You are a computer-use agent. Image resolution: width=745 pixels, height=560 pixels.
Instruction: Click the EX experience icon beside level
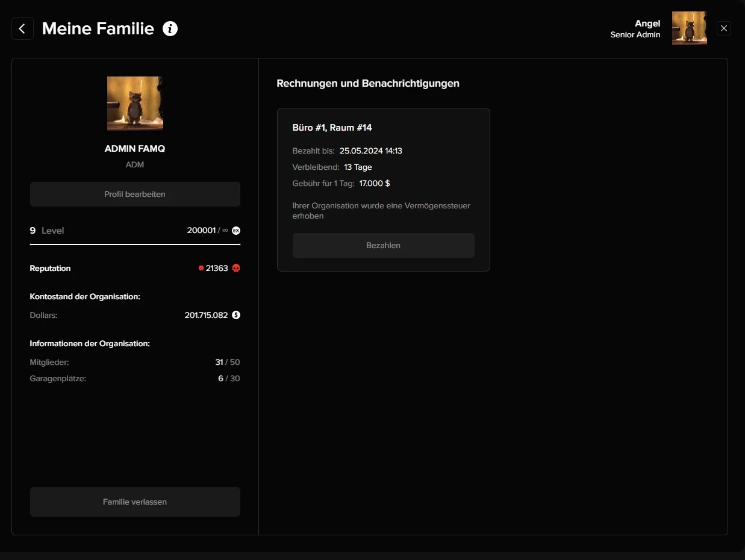(236, 231)
